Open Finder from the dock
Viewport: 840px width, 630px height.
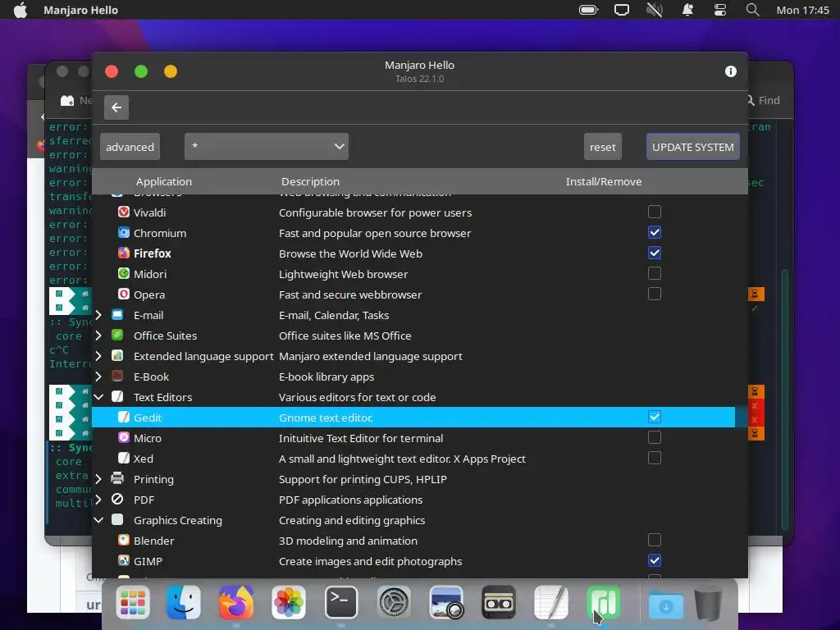point(184,603)
